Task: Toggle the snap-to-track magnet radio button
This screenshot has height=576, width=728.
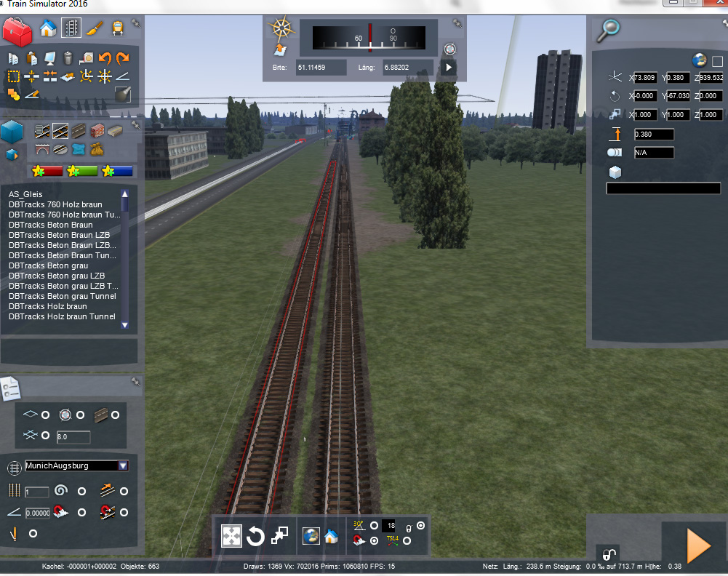Action: pyautogui.click(x=124, y=513)
